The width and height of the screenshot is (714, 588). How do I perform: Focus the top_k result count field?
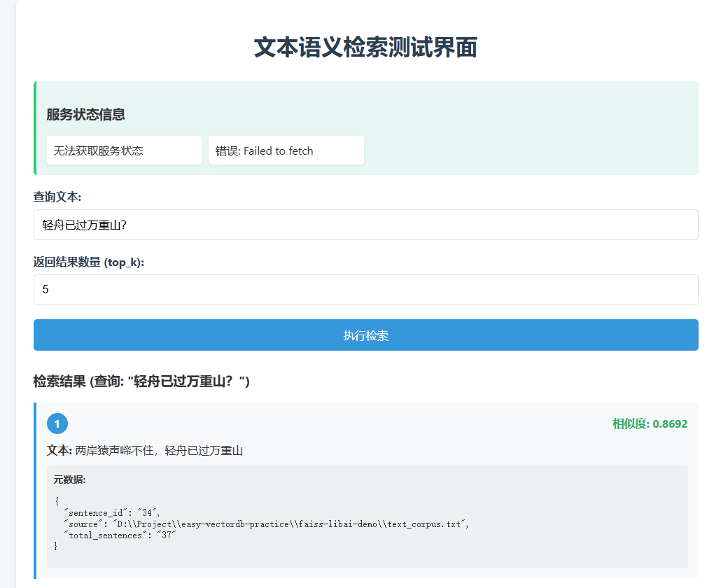(365, 290)
